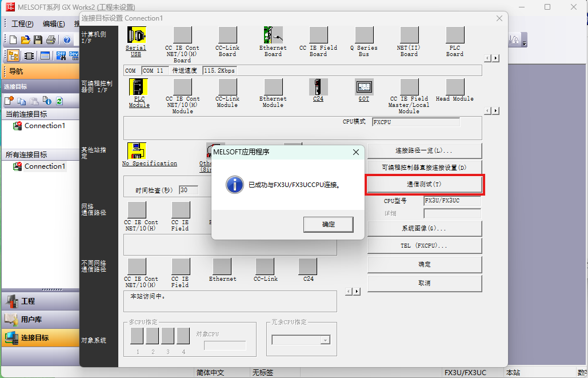Click green refresh connection target icon
Viewport: 588px width, 378px height.
pyautogui.click(x=59, y=101)
